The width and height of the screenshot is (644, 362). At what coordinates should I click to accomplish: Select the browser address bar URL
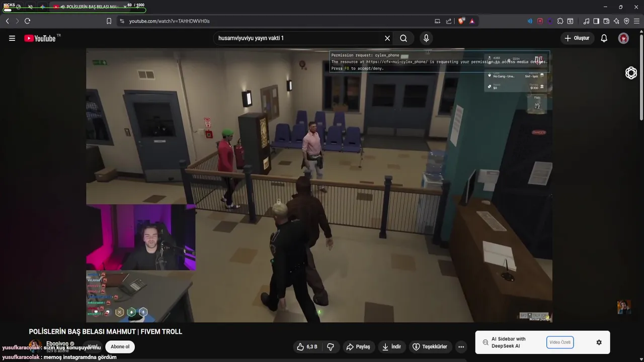coord(169,21)
